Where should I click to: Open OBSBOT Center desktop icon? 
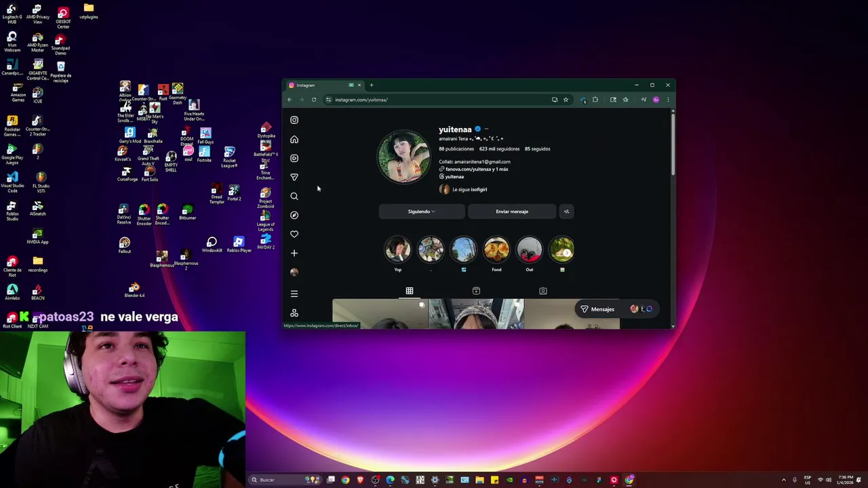(x=63, y=18)
